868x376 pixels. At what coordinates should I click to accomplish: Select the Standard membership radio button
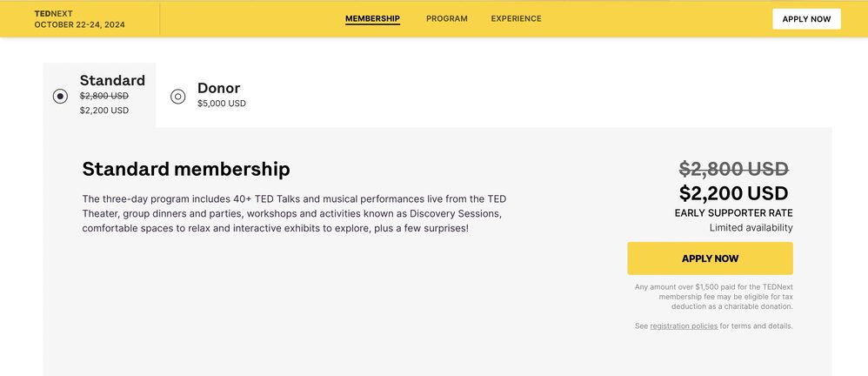coord(60,97)
